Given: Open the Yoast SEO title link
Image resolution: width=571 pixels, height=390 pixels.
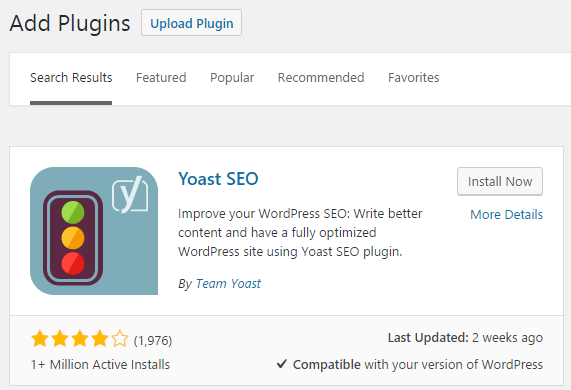Looking at the screenshot, I should (x=218, y=179).
